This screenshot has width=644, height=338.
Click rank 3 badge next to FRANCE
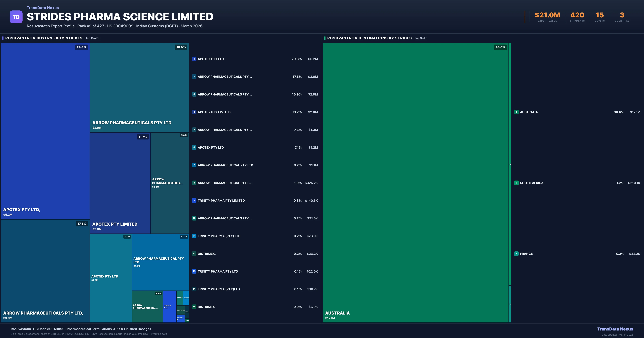coord(516,253)
